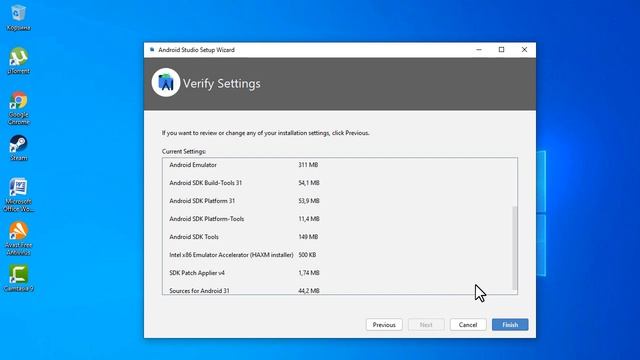The image size is (640, 360).
Task: Select the uTorrent desktop shortcut
Action: tap(18, 61)
